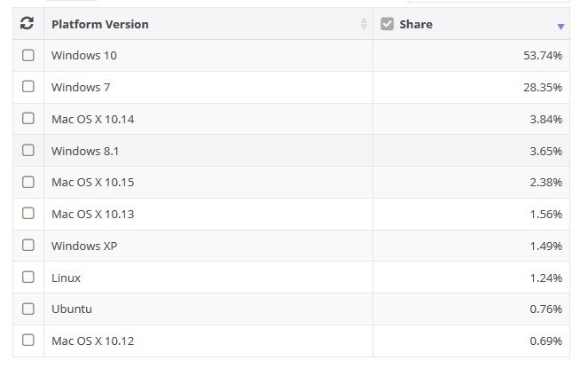Check the Ubuntu row checkbox
This screenshot has width=588, height=368.
click(x=28, y=309)
